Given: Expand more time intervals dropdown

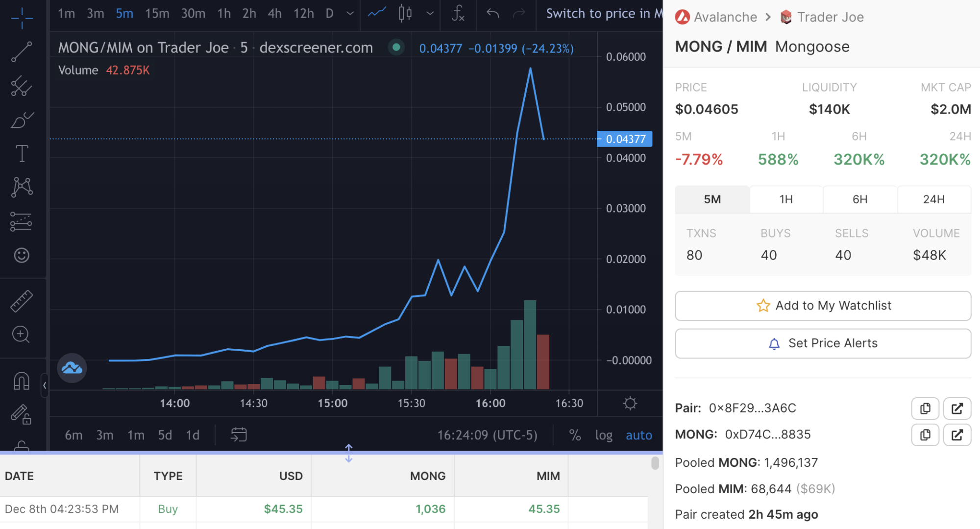Looking at the screenshot, I should point(350,13).
